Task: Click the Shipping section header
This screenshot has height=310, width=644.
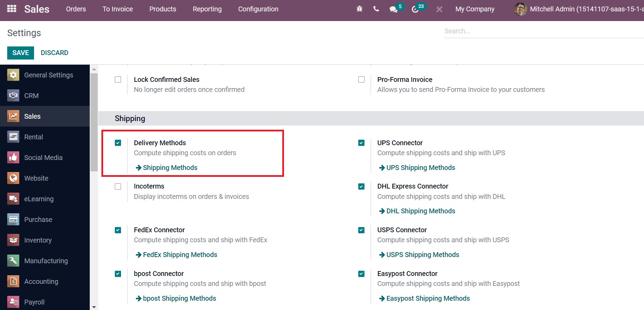Action: pyautogui.click(x=371, y=118)
